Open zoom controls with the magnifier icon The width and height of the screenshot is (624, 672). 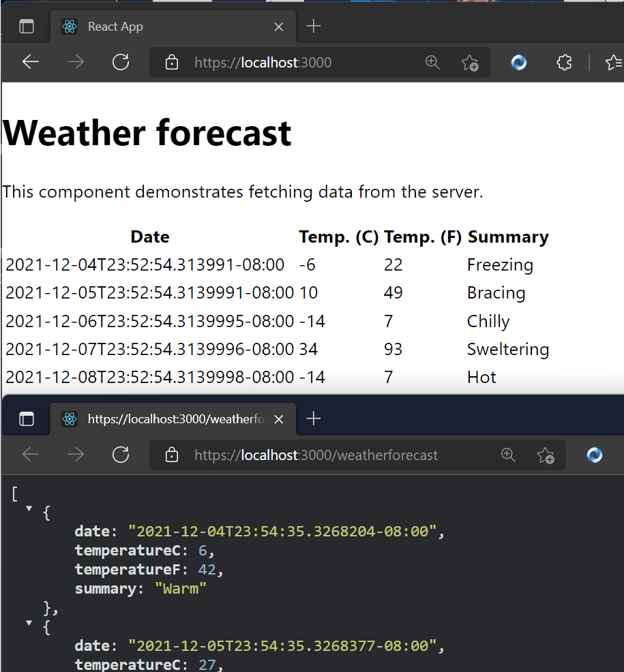(x=432, y=62)
